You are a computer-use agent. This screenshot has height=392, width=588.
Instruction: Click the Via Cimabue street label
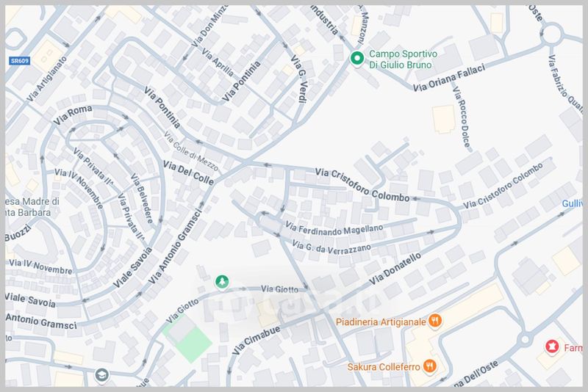[256, 341]
